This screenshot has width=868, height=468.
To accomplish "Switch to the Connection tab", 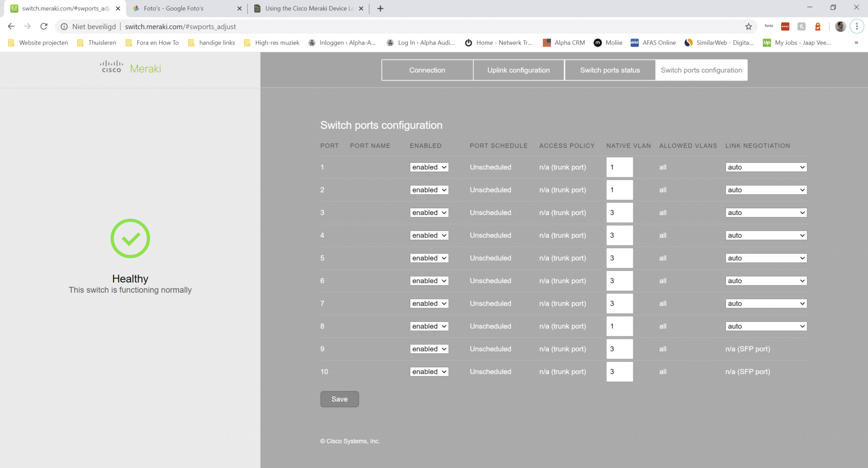I will pyautogui.click(x=427, y=70).
